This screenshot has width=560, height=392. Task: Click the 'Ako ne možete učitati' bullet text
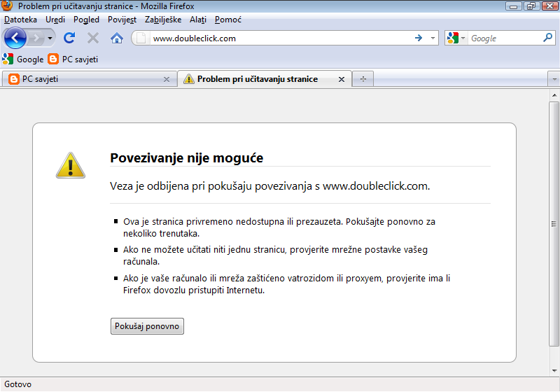(x=275, y=255)
